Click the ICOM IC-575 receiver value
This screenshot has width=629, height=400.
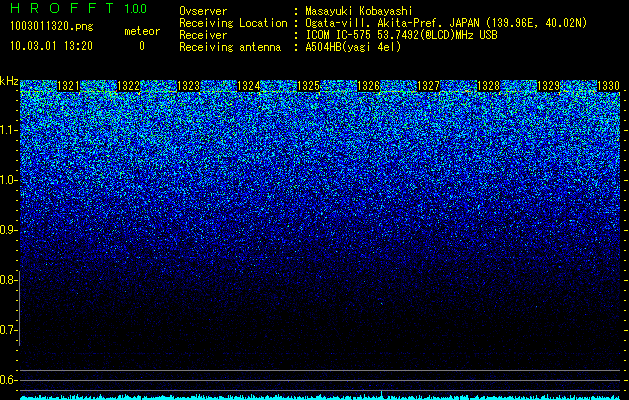[401, 35]
